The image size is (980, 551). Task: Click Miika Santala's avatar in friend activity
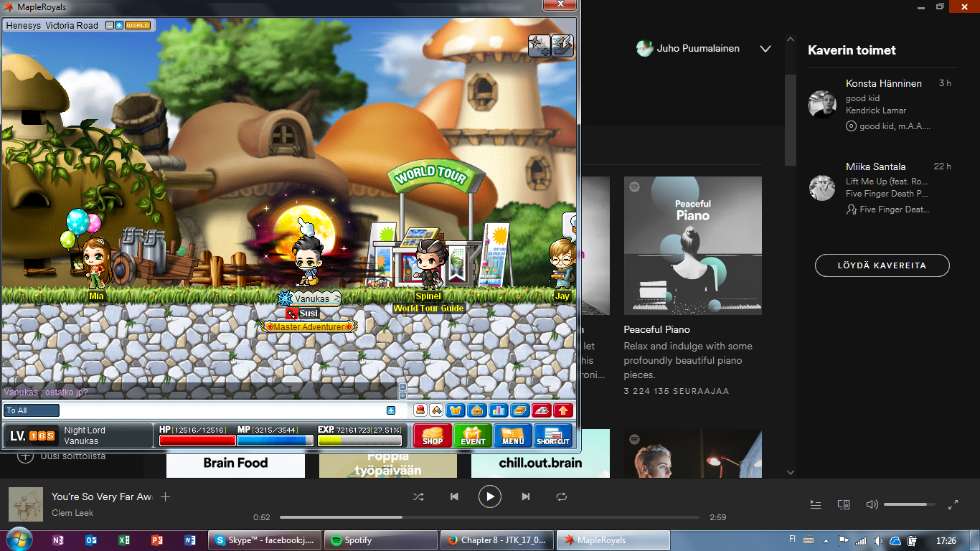point(822,188)
